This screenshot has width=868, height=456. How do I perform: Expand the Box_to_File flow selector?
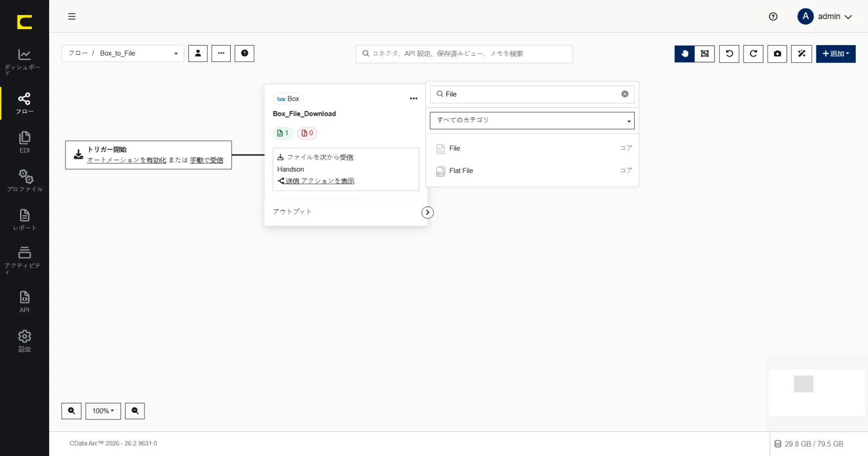coord(123,54)
